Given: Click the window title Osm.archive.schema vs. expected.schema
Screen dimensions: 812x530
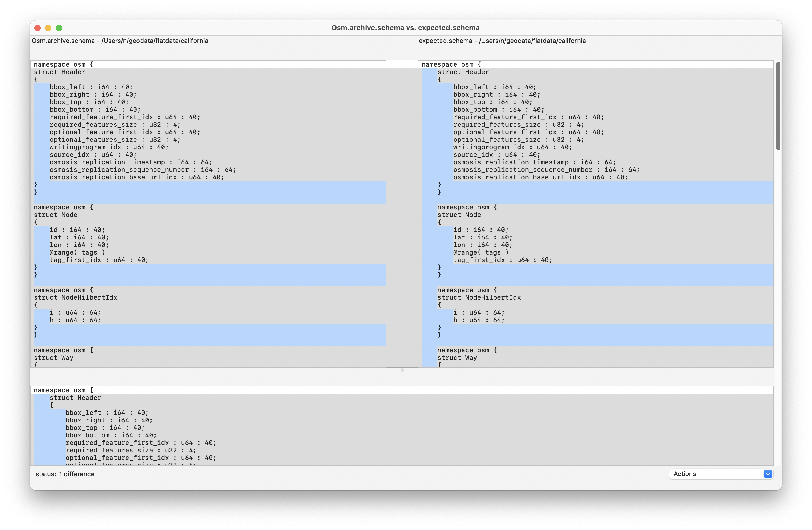Looking at the screenshot, I should (x=405, y=28).
